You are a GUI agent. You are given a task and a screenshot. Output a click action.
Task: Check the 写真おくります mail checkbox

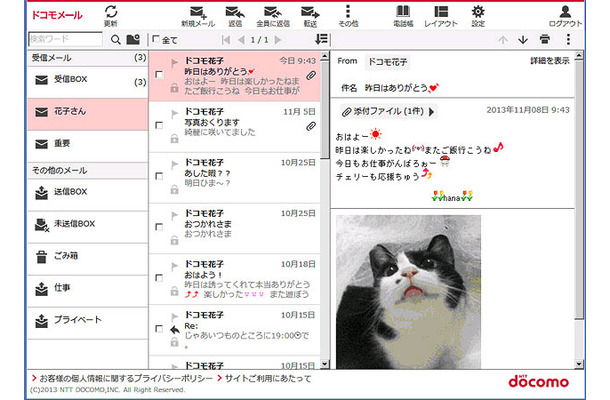[x=159, y=125]
